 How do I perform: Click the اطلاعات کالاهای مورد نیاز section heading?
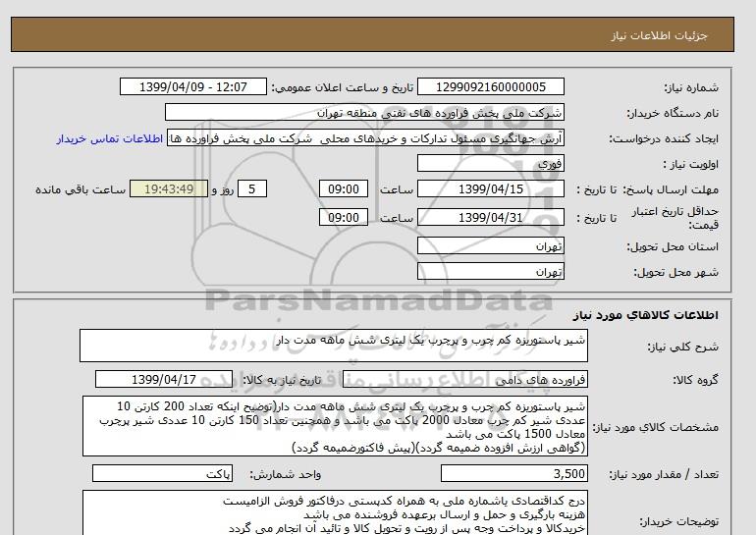646,315
